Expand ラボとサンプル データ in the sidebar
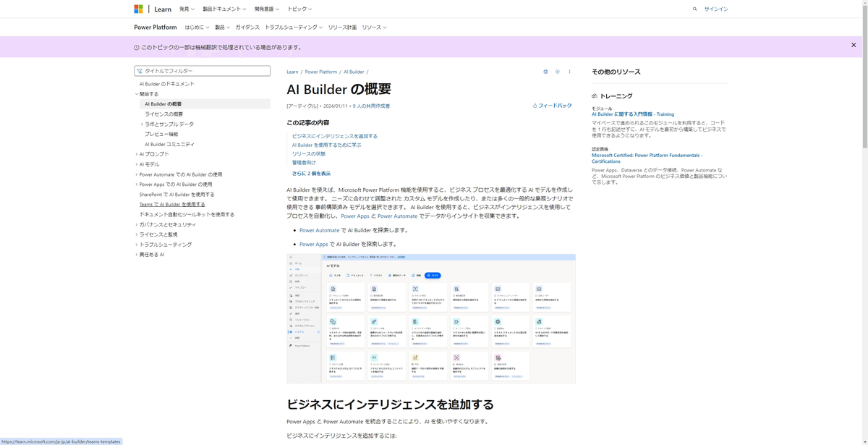Screen dimensions: 868x445 169,124
